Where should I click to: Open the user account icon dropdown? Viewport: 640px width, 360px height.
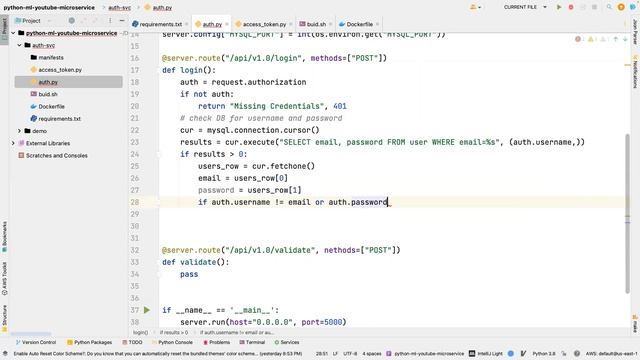[x=475, y=7]
